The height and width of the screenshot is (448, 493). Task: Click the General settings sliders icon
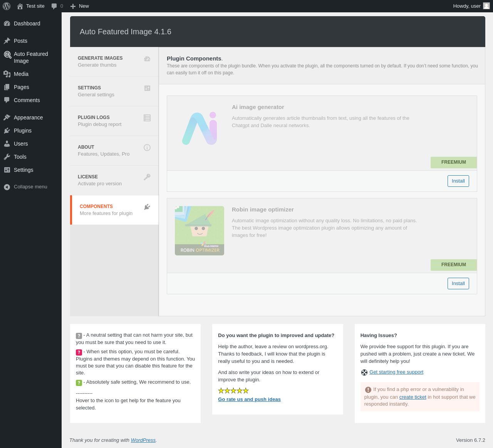point(147,88)
